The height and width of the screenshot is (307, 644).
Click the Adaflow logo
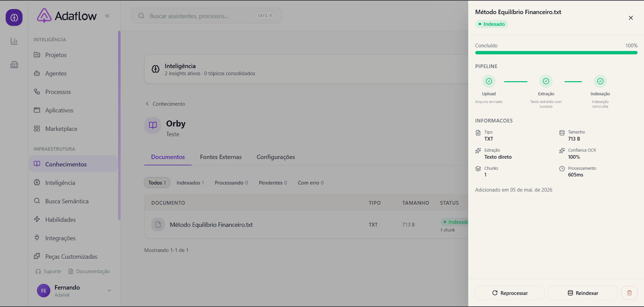point(67,15)
